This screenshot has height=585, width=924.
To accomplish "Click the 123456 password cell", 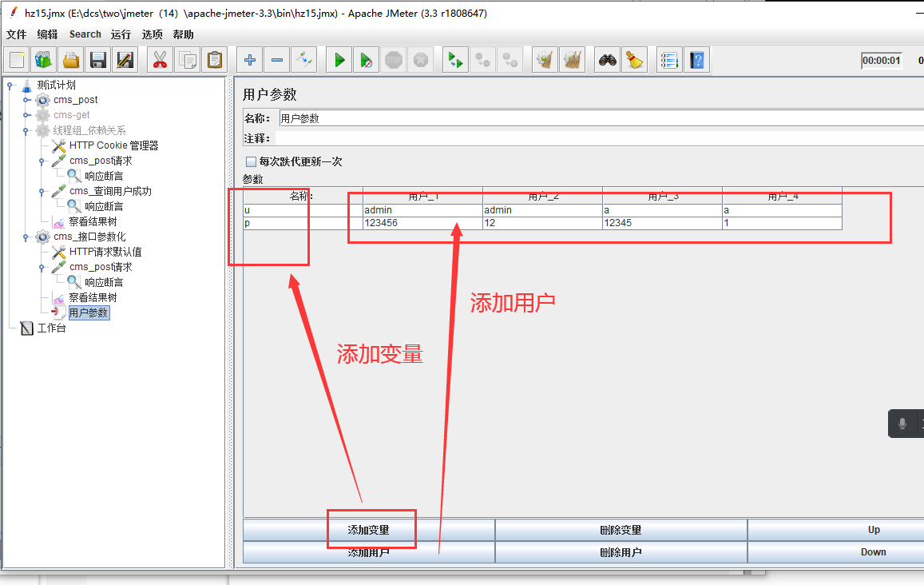I will 422,223.
